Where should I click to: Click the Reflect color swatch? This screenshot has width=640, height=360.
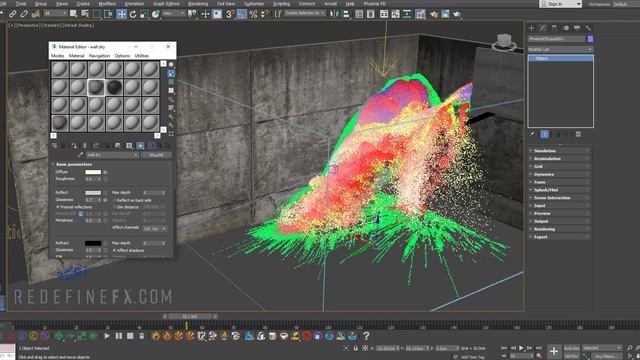point(93,192)
